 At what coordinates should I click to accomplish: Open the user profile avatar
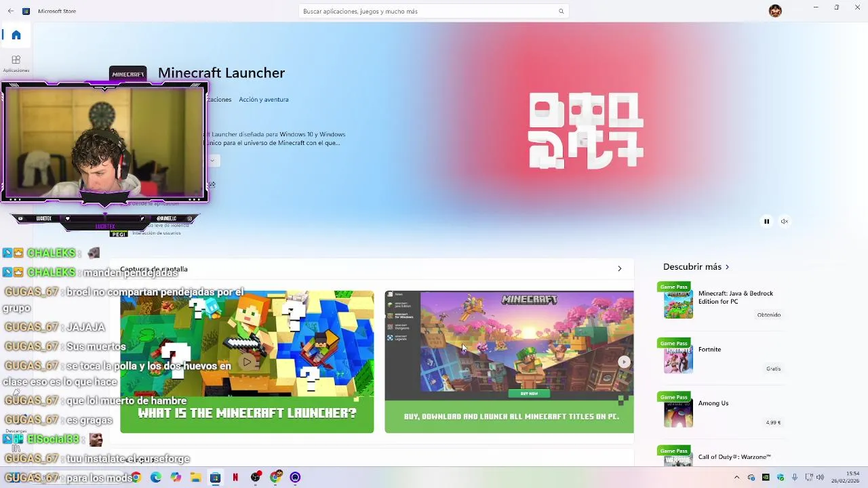point(775,11)
